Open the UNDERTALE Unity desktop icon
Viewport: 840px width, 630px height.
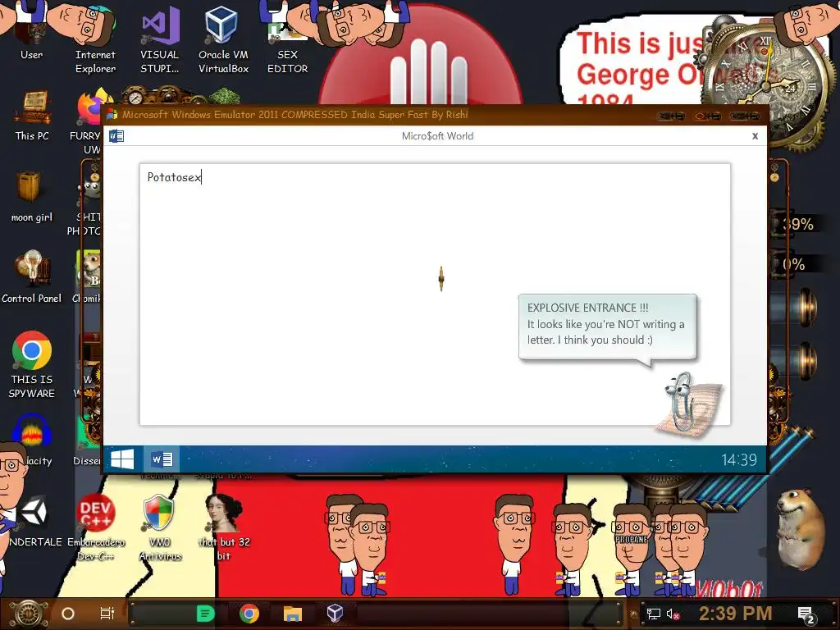33,521
